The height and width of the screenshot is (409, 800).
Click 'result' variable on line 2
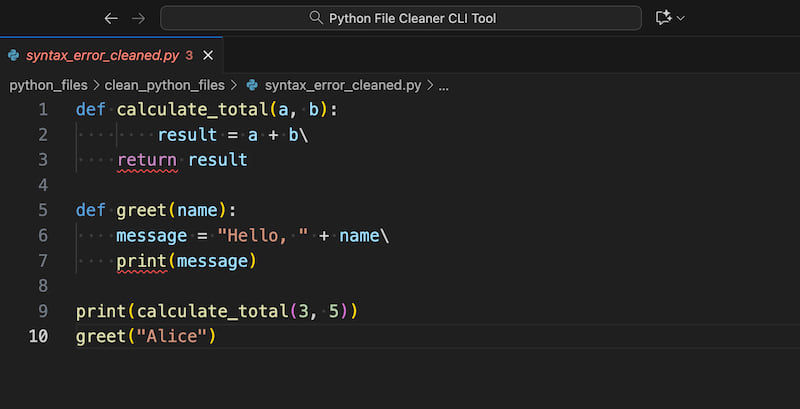[x=187, y=135]
